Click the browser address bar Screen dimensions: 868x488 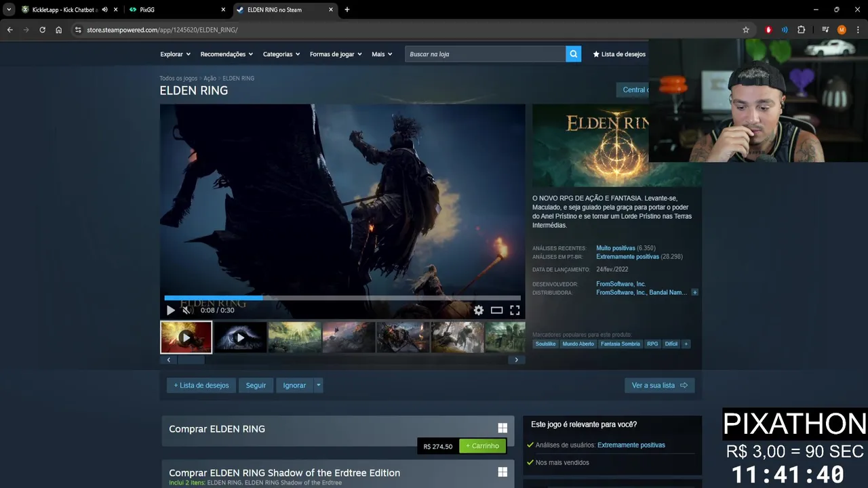407,30
